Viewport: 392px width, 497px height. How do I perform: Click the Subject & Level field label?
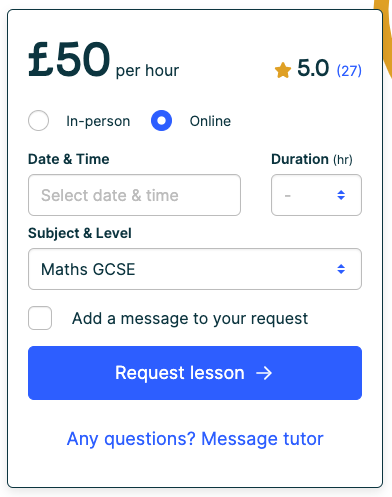click(80, 233)
